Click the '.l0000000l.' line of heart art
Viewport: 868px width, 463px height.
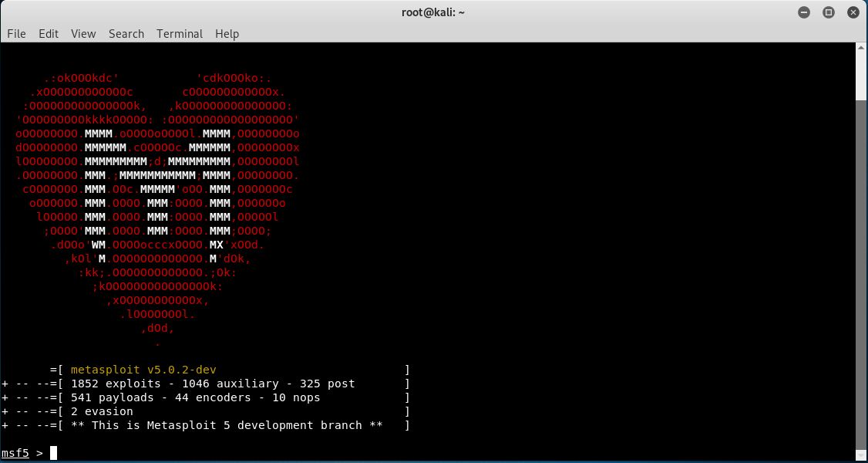pyautogui.click(x=158, y=315)
